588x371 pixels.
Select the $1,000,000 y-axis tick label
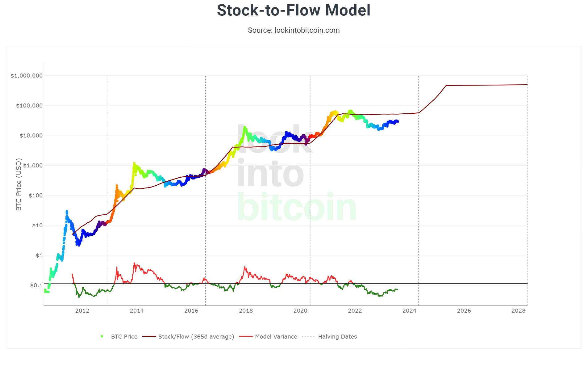27,76
